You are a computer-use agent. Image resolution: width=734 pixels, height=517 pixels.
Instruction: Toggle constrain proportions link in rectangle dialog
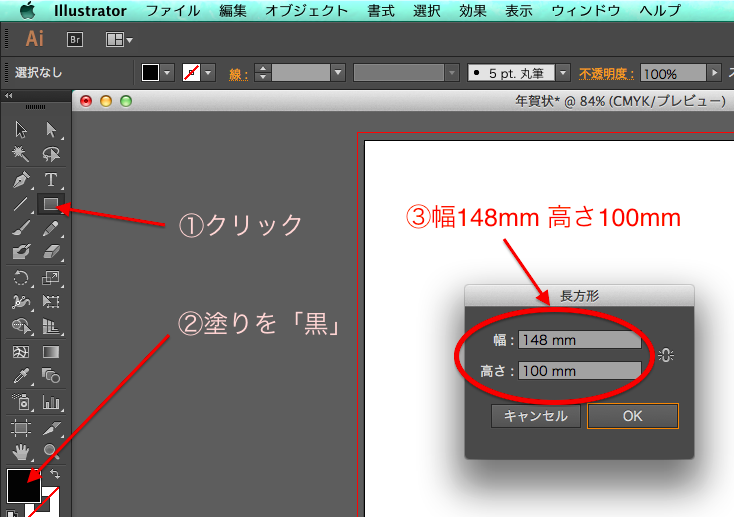pyautogui.click(x=665, y=355)
